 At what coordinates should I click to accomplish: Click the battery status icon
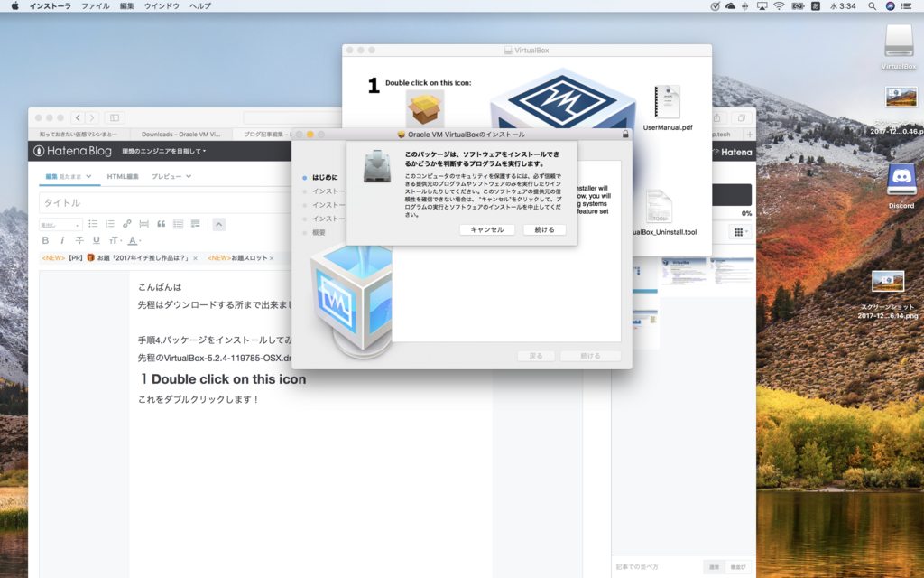point(798,6)
